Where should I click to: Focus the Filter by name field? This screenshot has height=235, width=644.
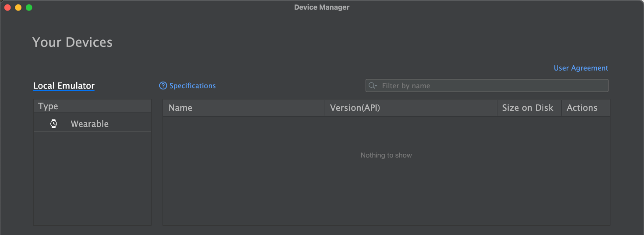click(x=490, y=86)
